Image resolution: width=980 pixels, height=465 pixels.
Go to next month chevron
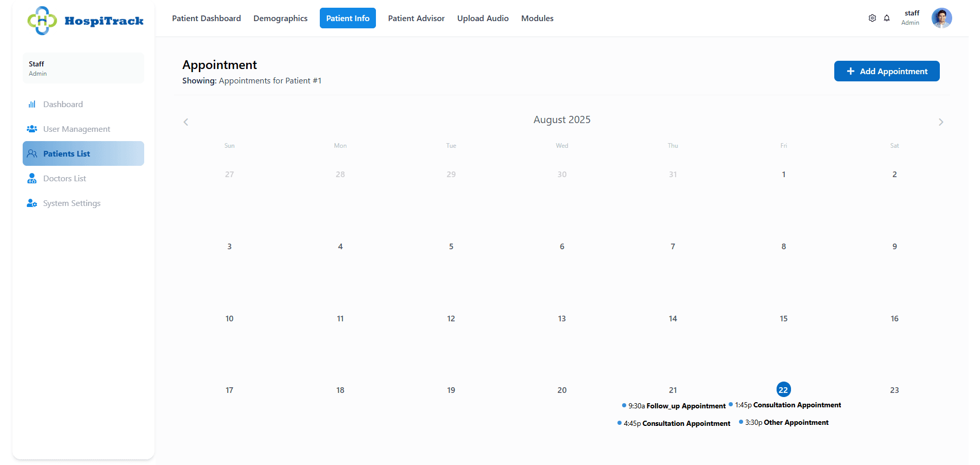[x=940, y=122]
